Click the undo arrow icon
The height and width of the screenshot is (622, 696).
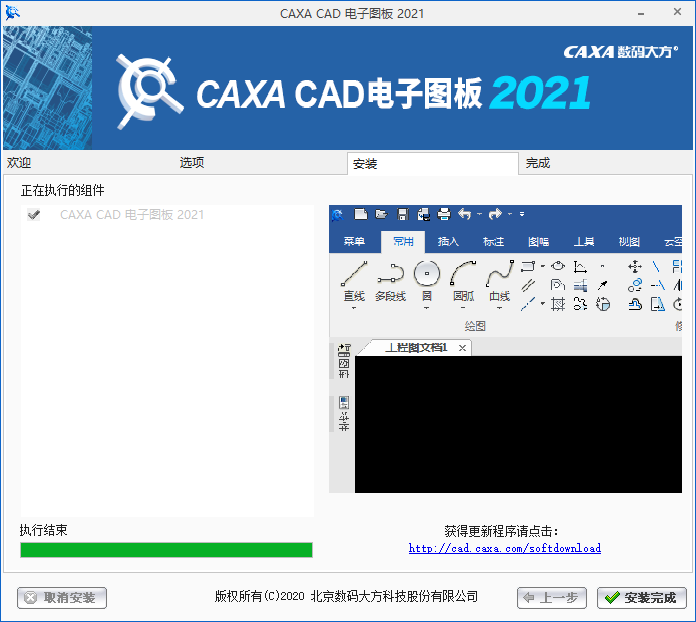pos(464,214)
